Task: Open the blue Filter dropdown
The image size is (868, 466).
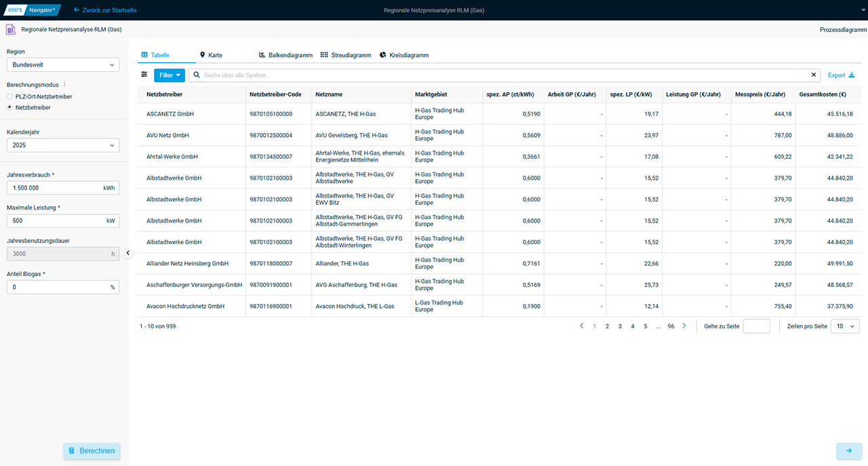Action: tap(169, 75)
